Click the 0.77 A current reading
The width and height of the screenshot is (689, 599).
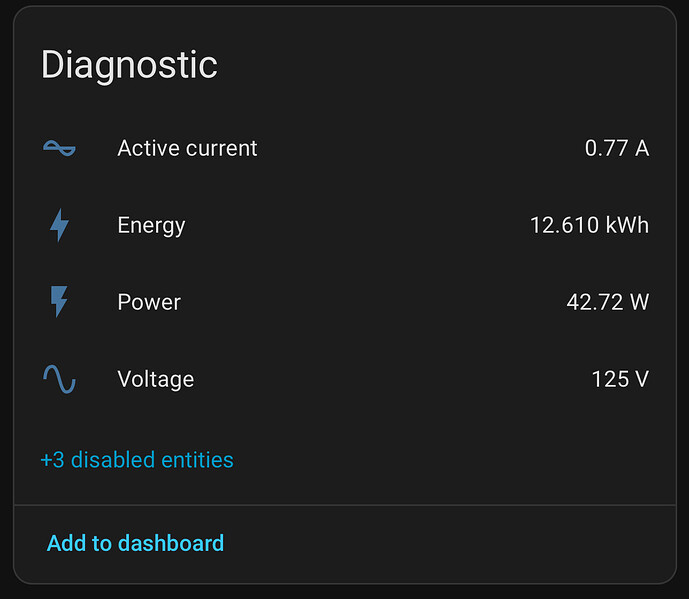pyautogui.click(x=616, y=148)
